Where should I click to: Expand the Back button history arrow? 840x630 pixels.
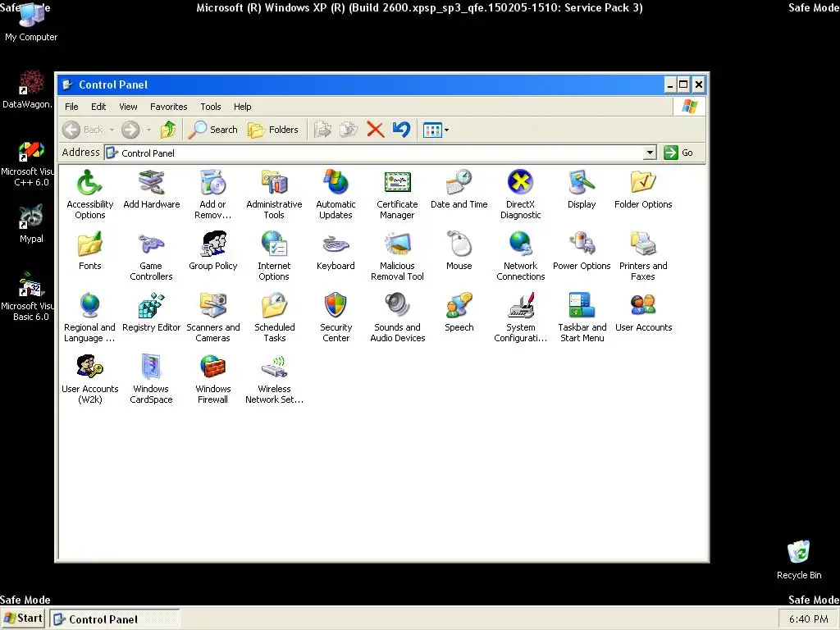point(112,130)
